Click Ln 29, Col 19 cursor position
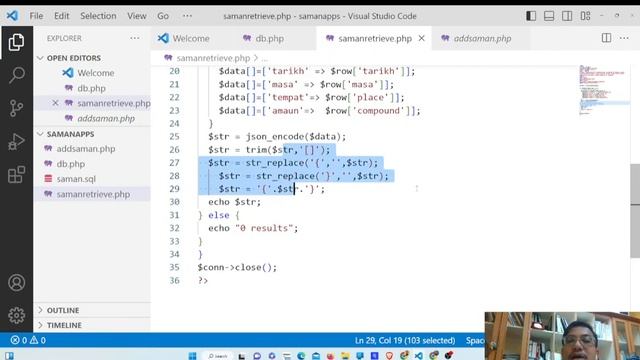This screenshot has width=640, height=360. click(x=405, y=340)
